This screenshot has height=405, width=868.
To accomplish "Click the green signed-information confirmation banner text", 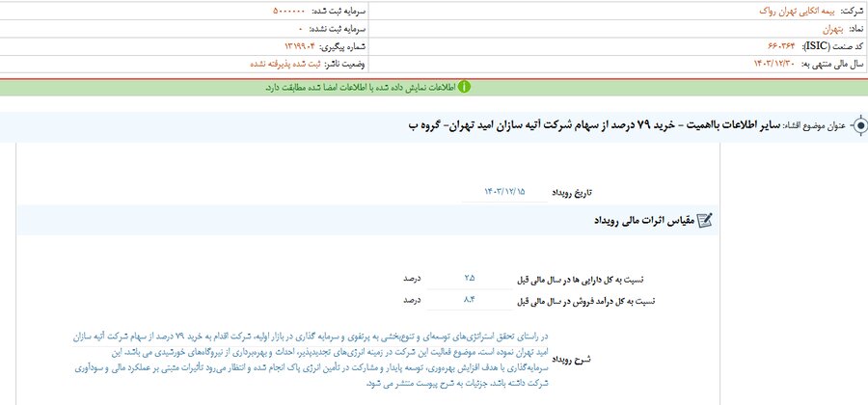I will click(x=360, y=87).
